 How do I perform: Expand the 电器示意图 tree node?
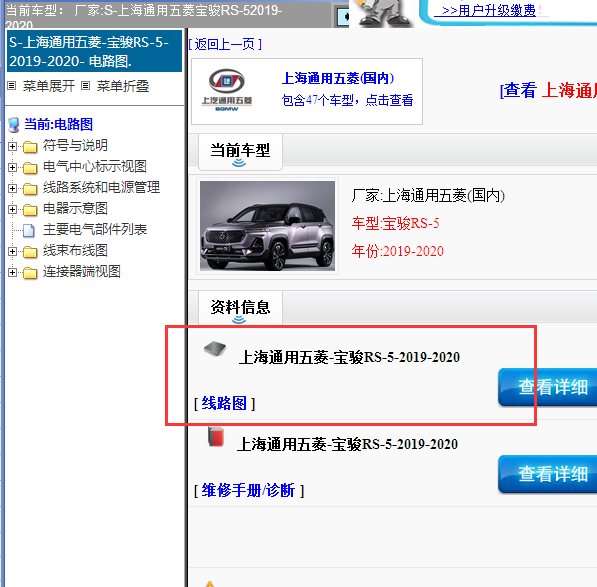coord(12,209)
